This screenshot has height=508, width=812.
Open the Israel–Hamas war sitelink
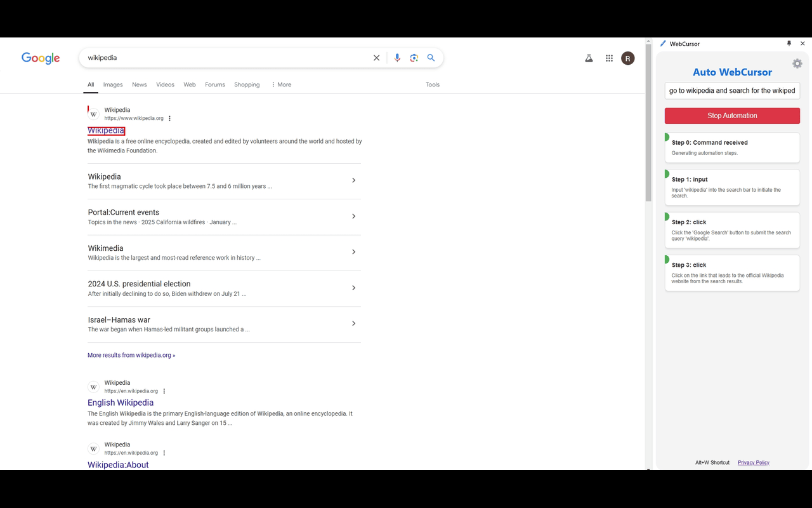[x=119, y=320]
